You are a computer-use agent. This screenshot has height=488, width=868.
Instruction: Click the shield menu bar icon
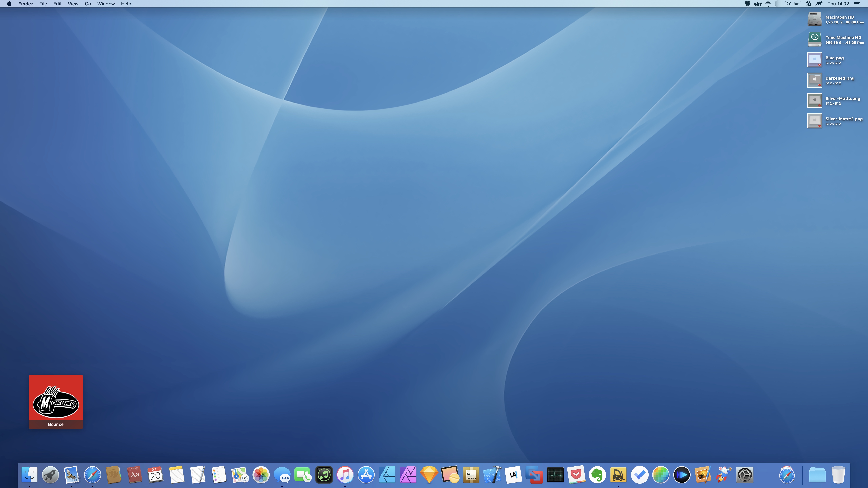[747, 4]
